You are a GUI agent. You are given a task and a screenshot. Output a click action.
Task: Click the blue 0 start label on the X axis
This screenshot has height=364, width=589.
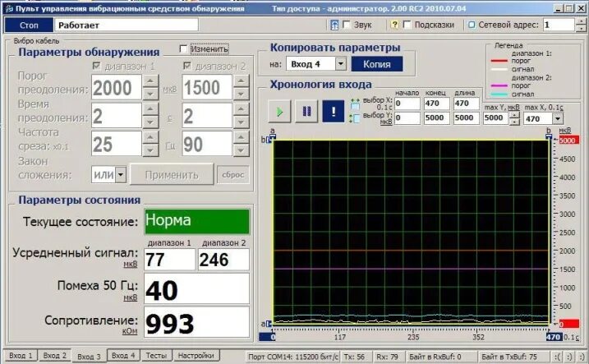click(x=268, y=337)
